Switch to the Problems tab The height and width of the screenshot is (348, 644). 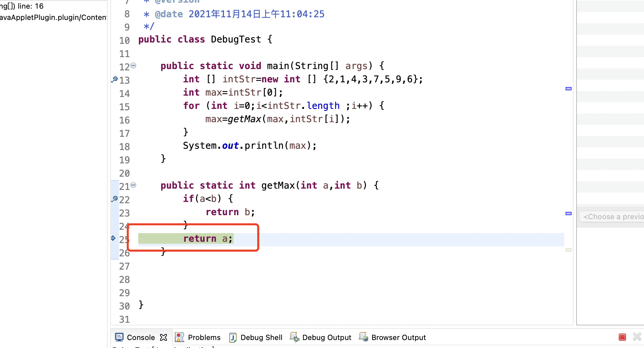tap(204, 337)
